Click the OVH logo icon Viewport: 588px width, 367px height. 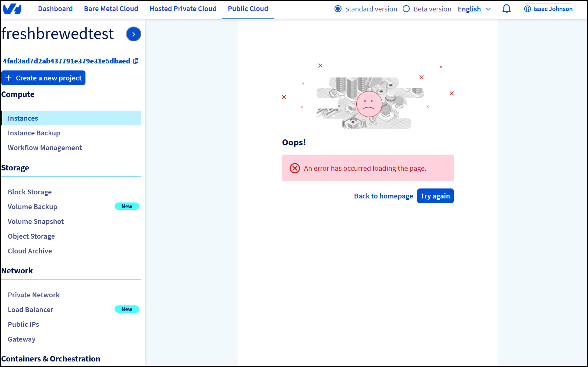click(x=12, y=9)
